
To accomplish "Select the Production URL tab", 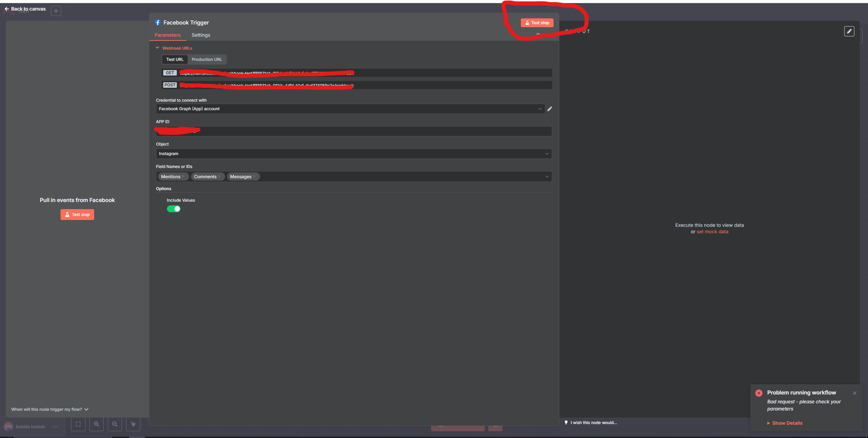I will point(207,60).
